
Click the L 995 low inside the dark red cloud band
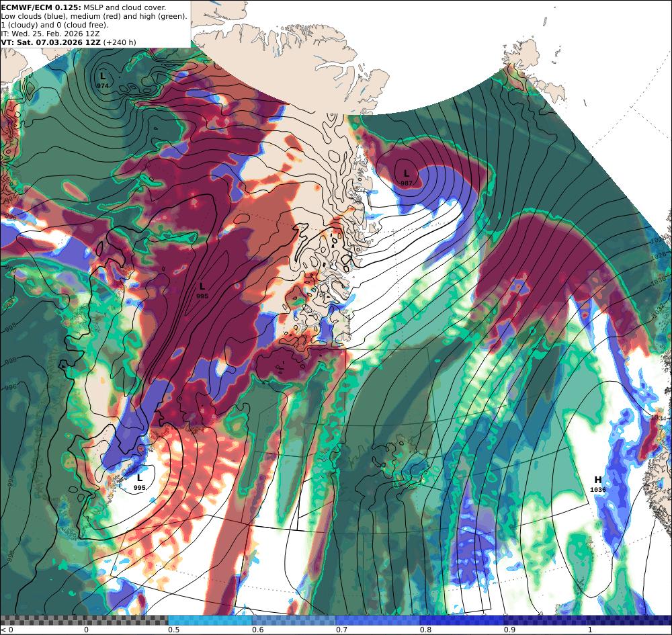[x=202, y=290]
